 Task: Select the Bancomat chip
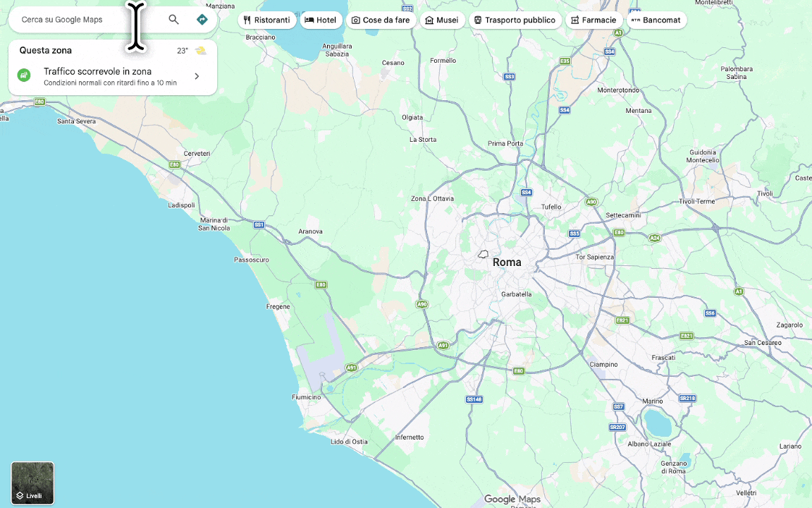point(657,20)
